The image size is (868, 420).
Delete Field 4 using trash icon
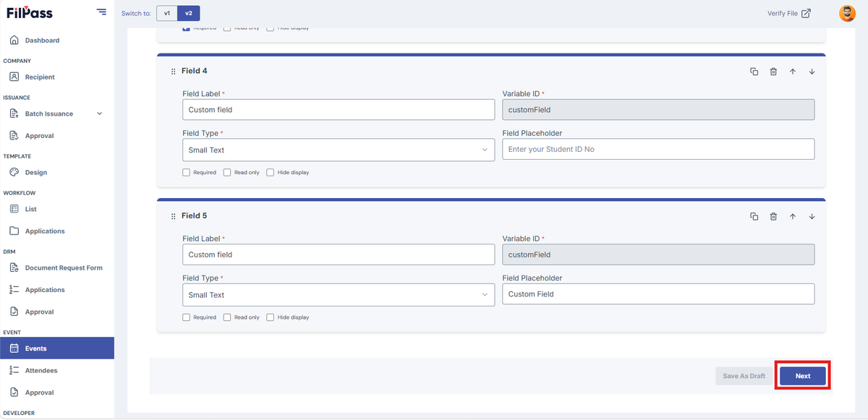pyautogui.click(x=773, y=72)
